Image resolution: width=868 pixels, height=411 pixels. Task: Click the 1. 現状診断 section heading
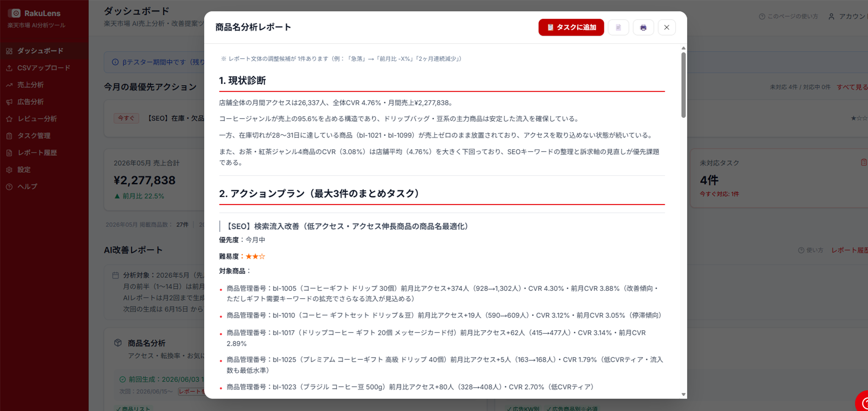tap(242, 80)
